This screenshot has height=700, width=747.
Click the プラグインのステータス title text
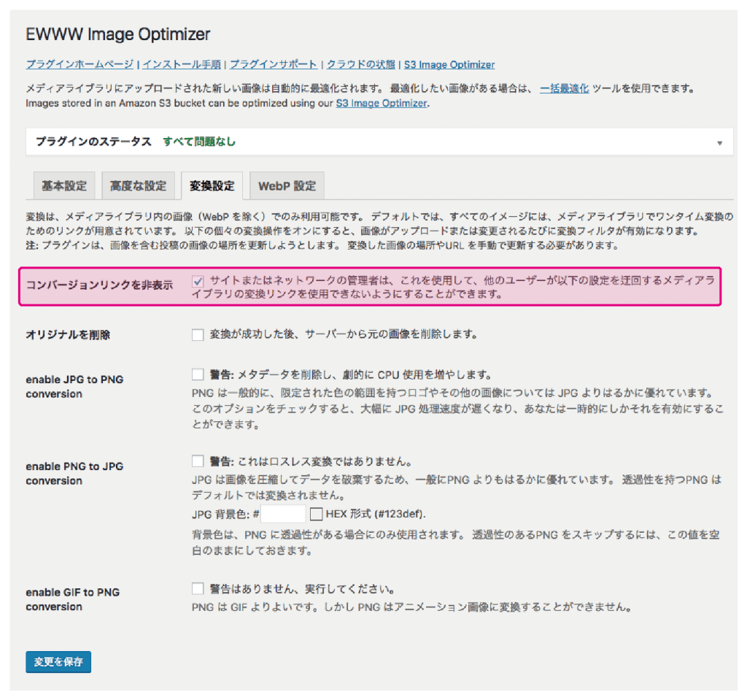click(93, 142)
